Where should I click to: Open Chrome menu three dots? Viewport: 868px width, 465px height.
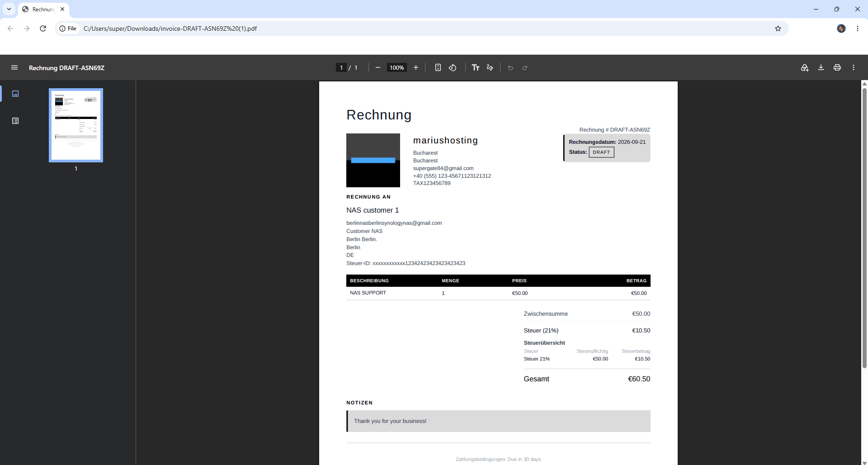pos(858,28)
